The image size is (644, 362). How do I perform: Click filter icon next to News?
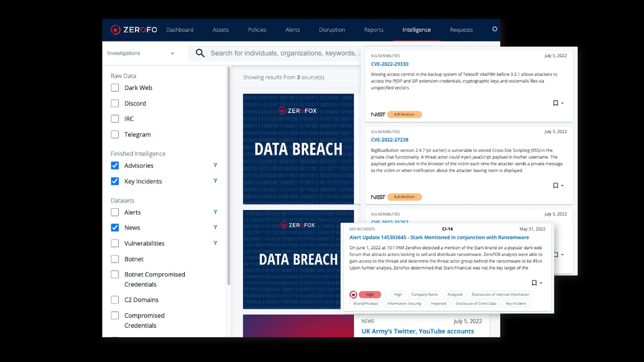(x=215, y=227)
